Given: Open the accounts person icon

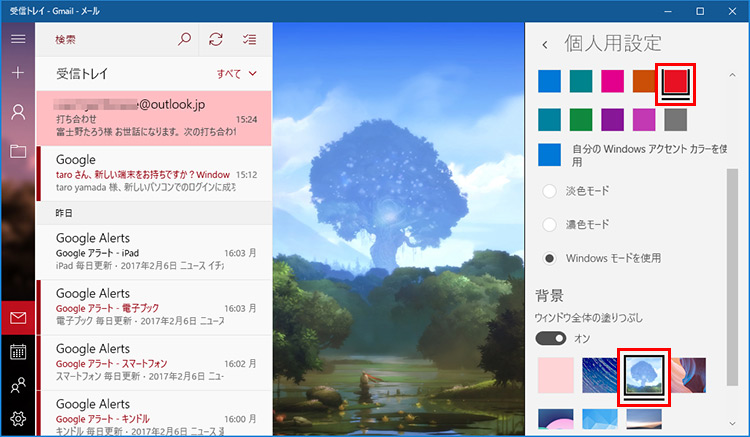Looking at the screenshot, I should click(18, 112).
